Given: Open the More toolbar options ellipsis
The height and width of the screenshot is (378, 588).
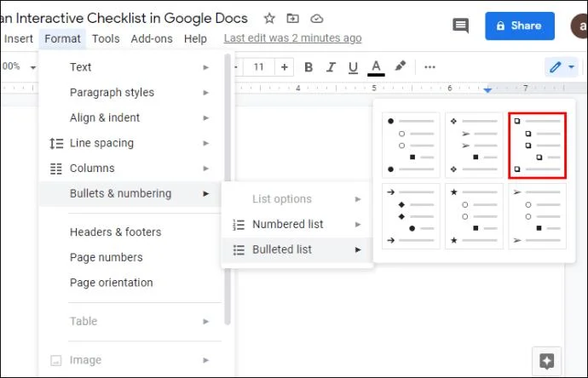Looking at the screenshot, I should click(429, 67).
